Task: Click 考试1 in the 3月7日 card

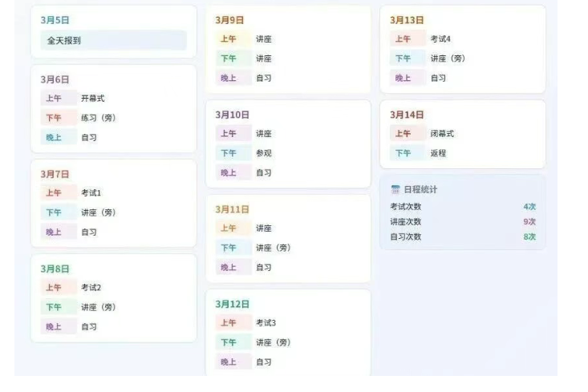Action: pos(91,193)
